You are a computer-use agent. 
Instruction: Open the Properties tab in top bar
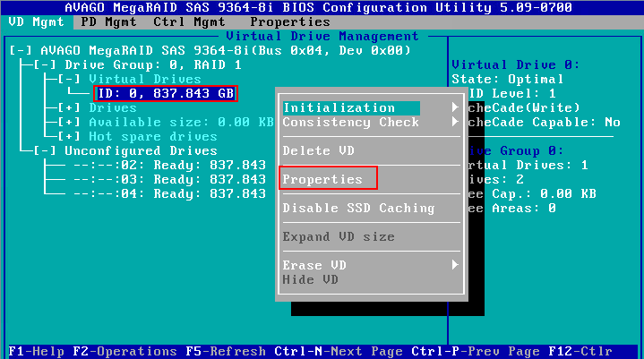289,21
